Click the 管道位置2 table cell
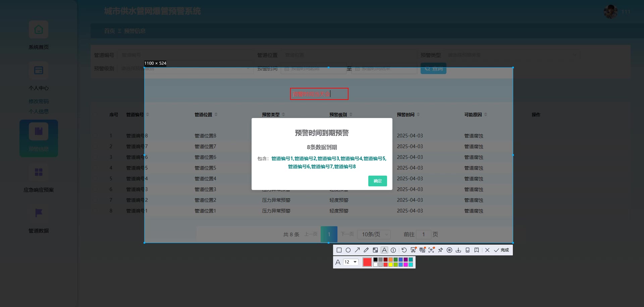The image size is (644, 307). (x=205, y=200)
